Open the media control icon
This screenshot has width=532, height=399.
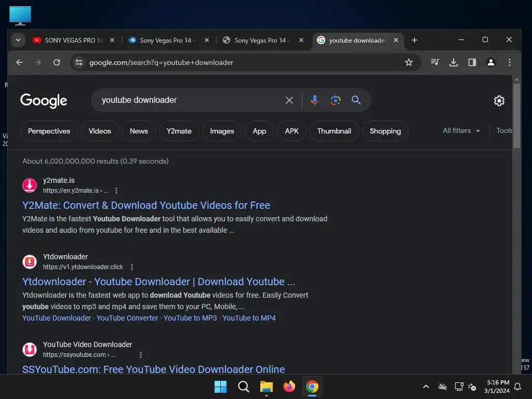[435, 62]
